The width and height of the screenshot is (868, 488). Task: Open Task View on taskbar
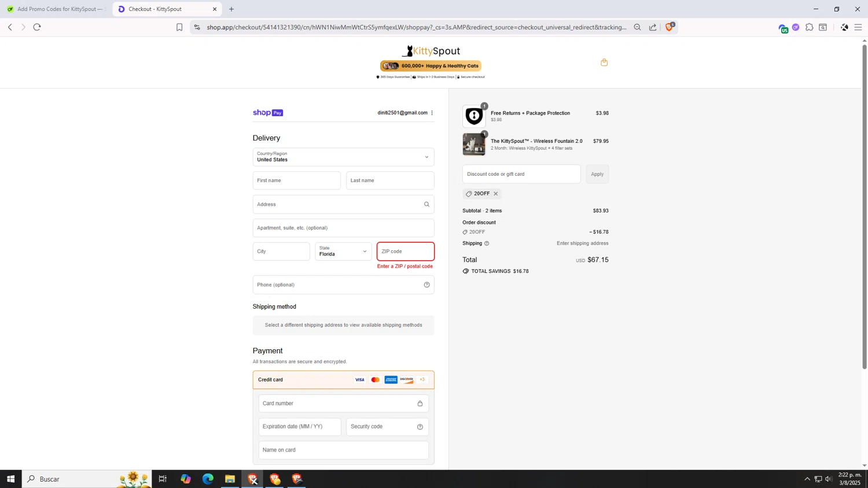pyautogui.click(x=163, y=479)
